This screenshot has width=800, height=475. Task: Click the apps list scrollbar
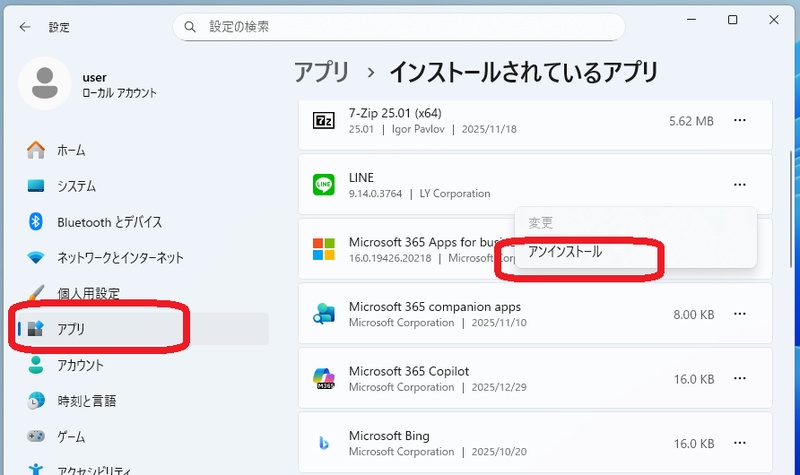pos(791,211)
